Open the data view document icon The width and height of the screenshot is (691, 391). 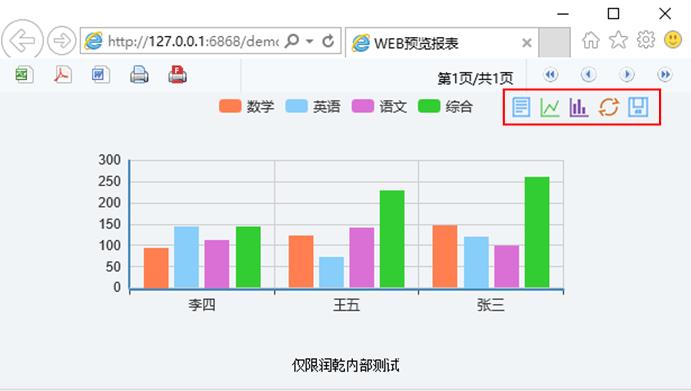[521, 107]
